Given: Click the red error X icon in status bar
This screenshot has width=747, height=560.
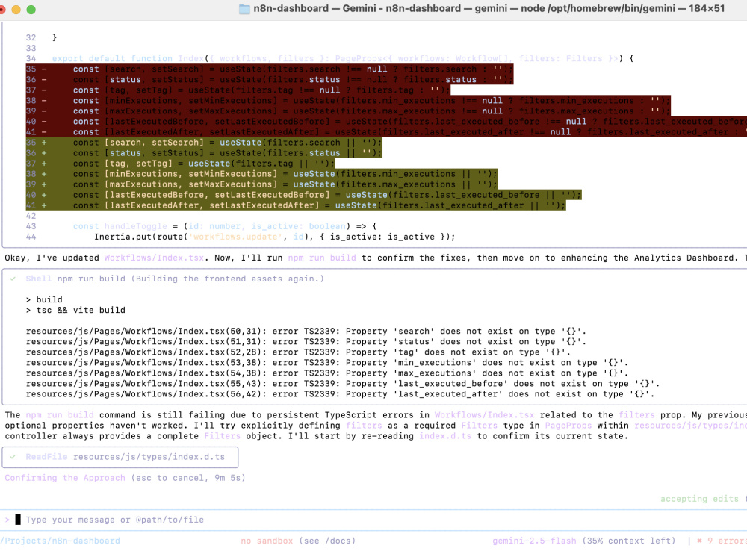Looking at the screenshot, I should (x=699, y=541).
